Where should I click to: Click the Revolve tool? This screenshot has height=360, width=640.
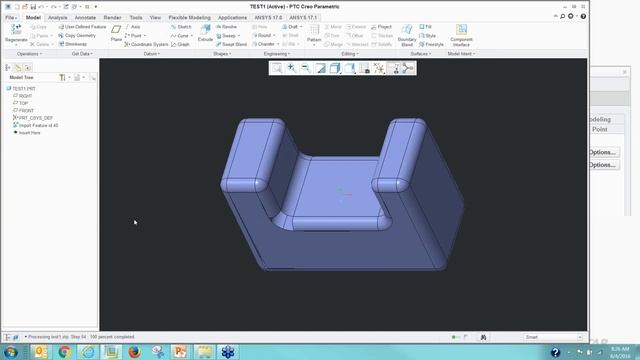tap(227, 27)
